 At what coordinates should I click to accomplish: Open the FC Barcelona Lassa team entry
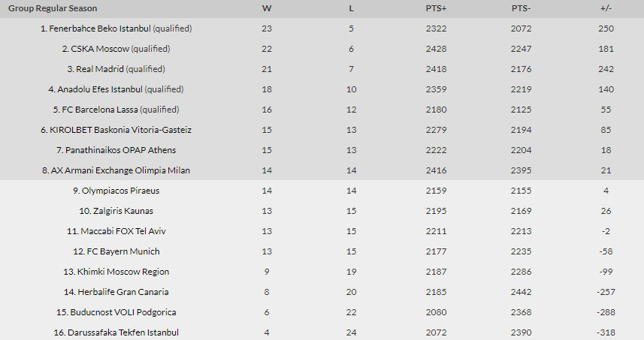click(100, 110)
